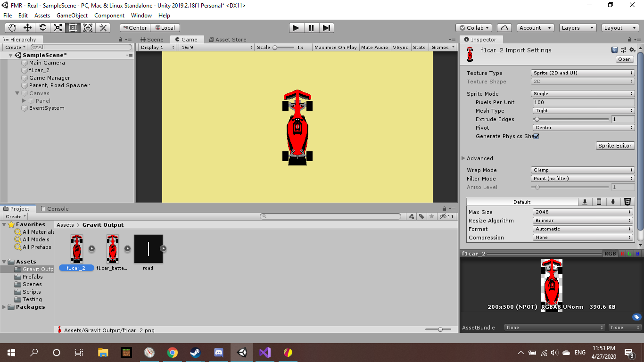Open the Max Size dropdown

point(582,212)
